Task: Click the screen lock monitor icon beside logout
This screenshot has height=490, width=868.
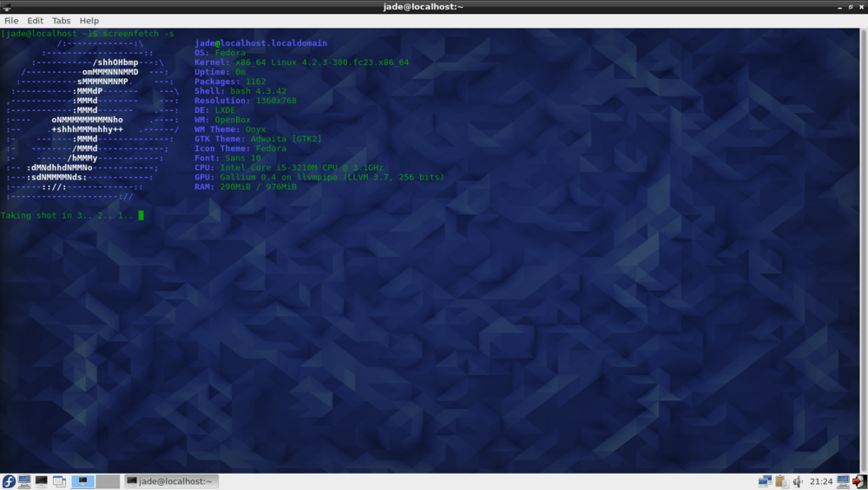Action: 843,481
